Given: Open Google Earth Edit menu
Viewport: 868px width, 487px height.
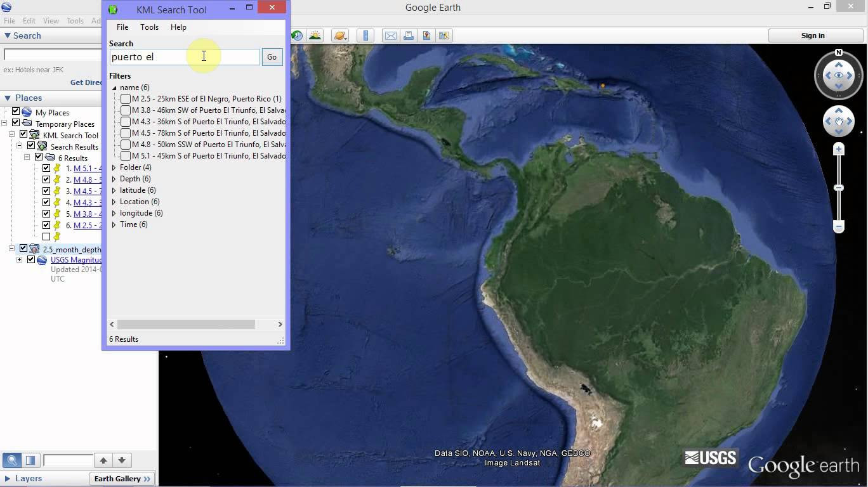Looking at the screenshot, I should [29, 21].
